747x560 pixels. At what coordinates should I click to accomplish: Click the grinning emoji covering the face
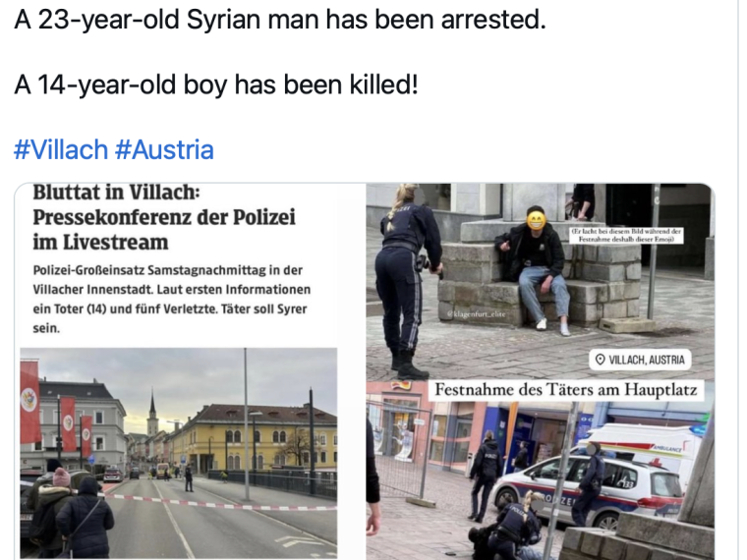coord(536,220)
